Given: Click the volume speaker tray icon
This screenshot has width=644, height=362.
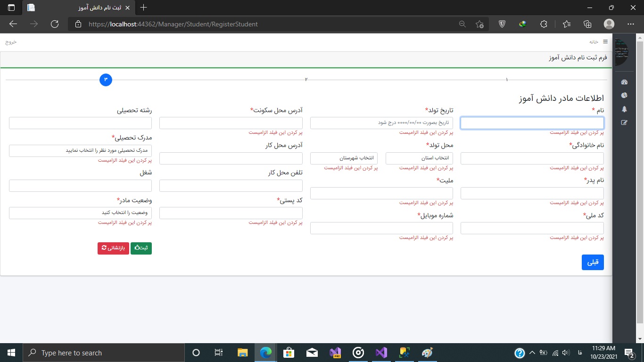Looking at the screenshot, I should click(566, 353).
